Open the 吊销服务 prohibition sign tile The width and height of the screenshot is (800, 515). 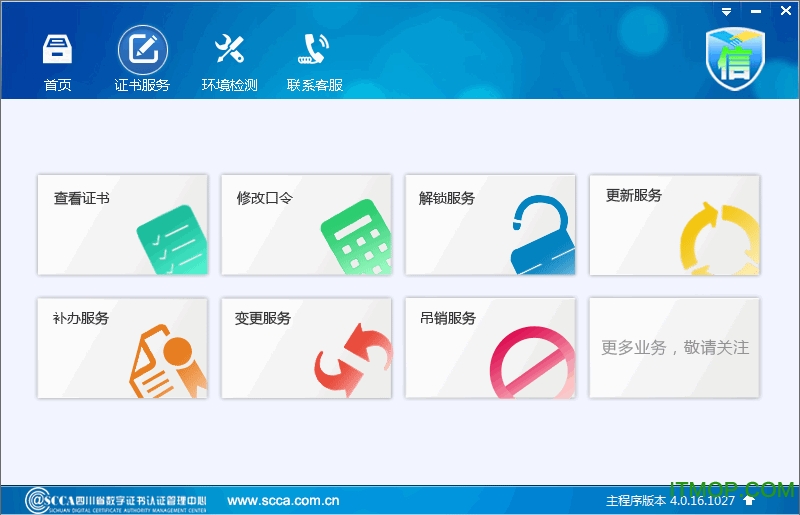pyautogui.click(x=490, y=347)
